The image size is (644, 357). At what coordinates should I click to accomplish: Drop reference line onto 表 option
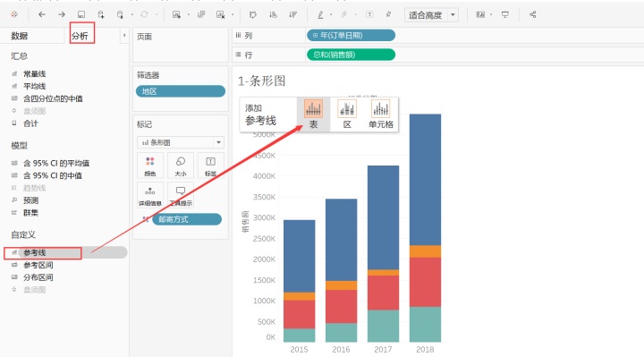313,115
